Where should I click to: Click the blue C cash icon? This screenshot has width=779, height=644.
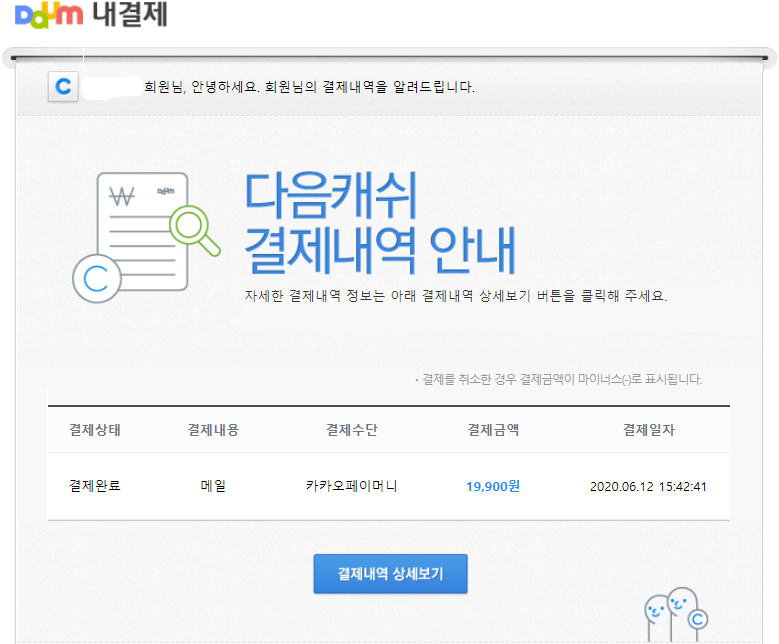[63, 86]
